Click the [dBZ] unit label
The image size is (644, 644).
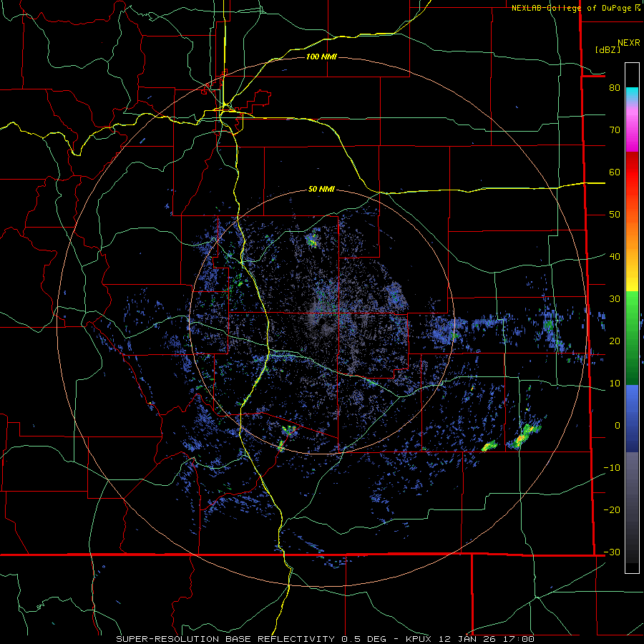coord(608,49)
